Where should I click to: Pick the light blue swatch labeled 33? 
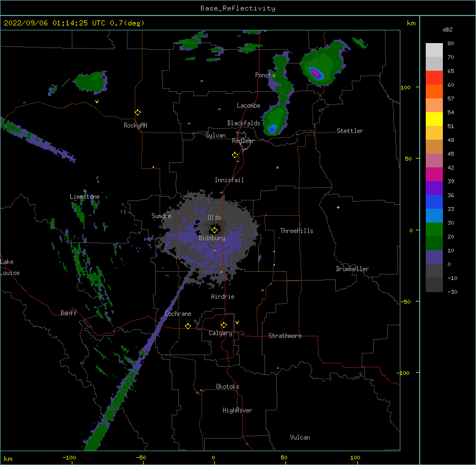coord(434,215)
